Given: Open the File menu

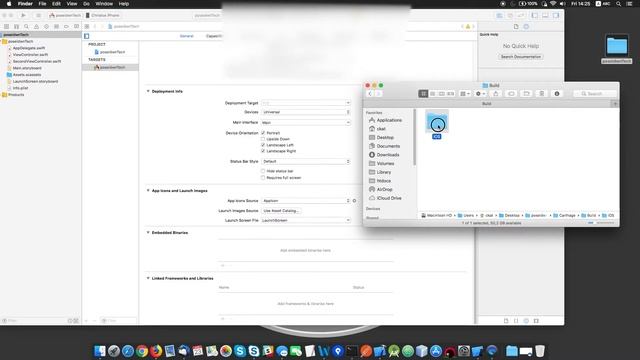Looking at the screenshot, I should [42, 4].
